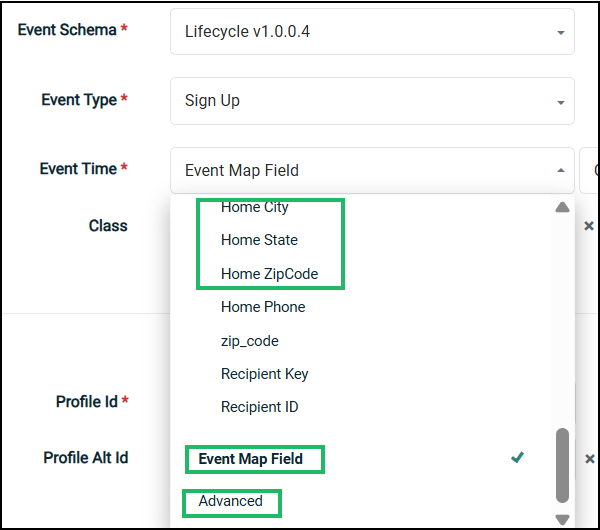Viewport: 600px width, 530px height.
Task: Choose zip_code in the field list
Action: 250,341
